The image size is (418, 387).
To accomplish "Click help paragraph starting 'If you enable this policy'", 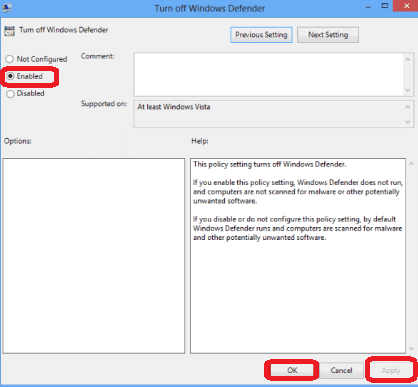I will pos(298,192).
